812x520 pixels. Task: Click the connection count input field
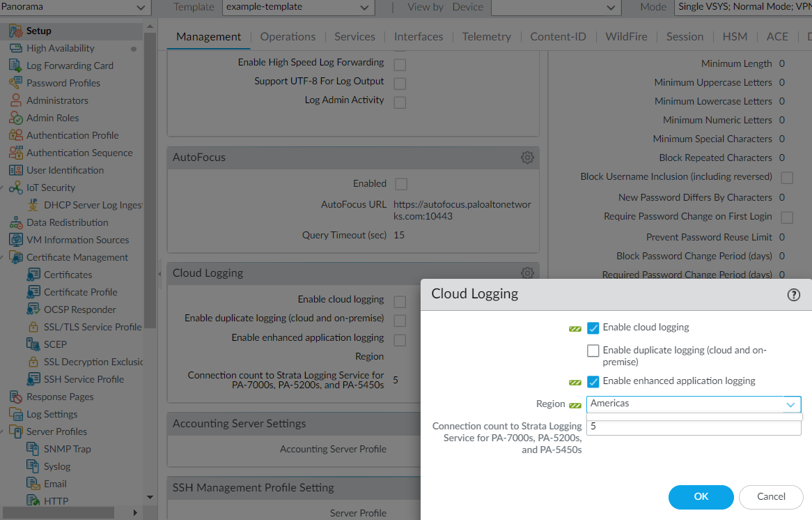pyautogui.click(x=693, y=427)
